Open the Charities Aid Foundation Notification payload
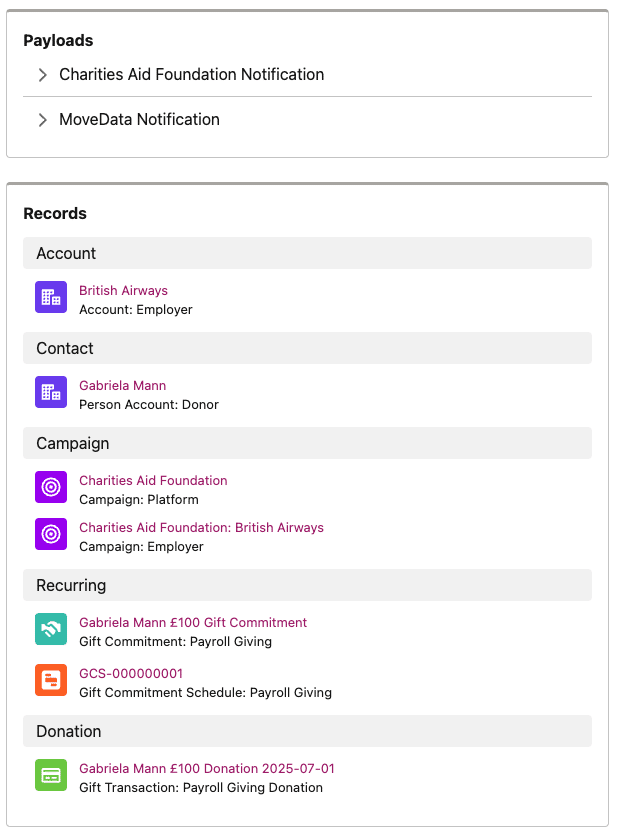Viewport: 618px width, 837px height. coord(192,74)
